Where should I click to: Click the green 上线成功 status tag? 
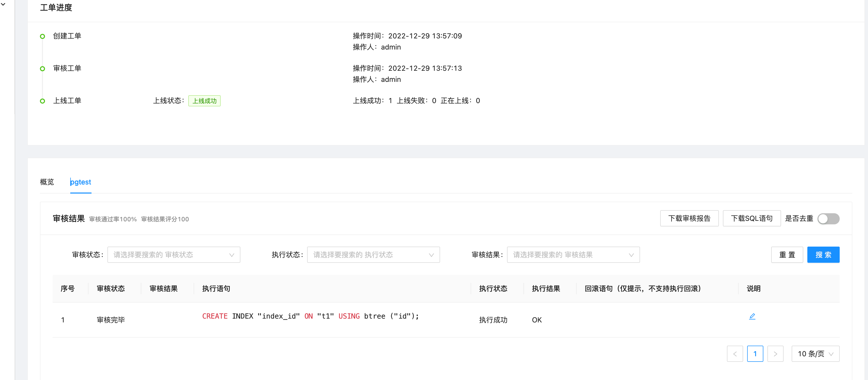point(204,100)
